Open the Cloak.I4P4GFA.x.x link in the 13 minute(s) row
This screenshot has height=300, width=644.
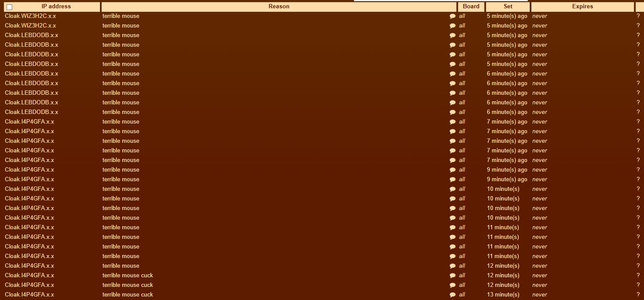(x=30, y=295)
